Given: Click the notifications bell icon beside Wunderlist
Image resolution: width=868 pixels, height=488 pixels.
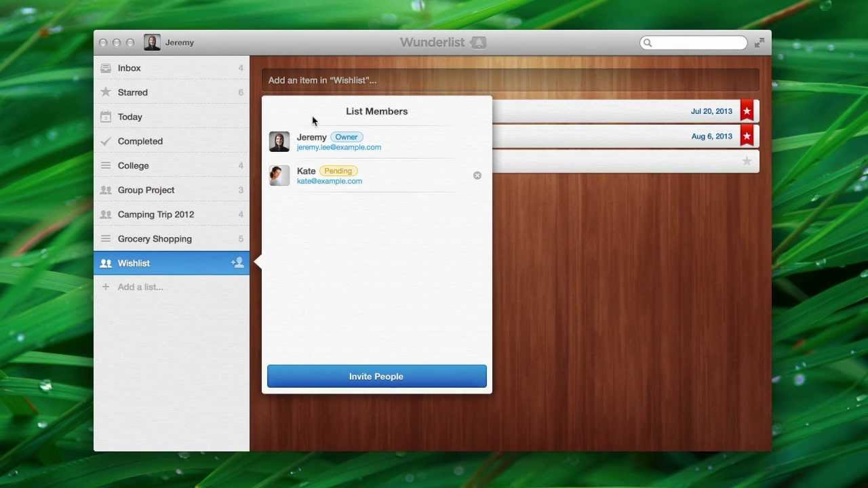Looking at the screenshot, I should [478, 43].
